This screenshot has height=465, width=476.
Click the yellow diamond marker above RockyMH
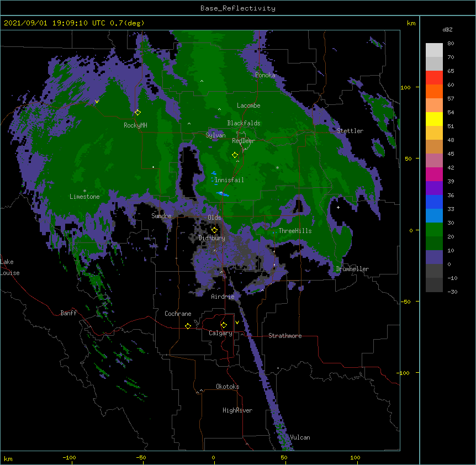tap(137, 113)
